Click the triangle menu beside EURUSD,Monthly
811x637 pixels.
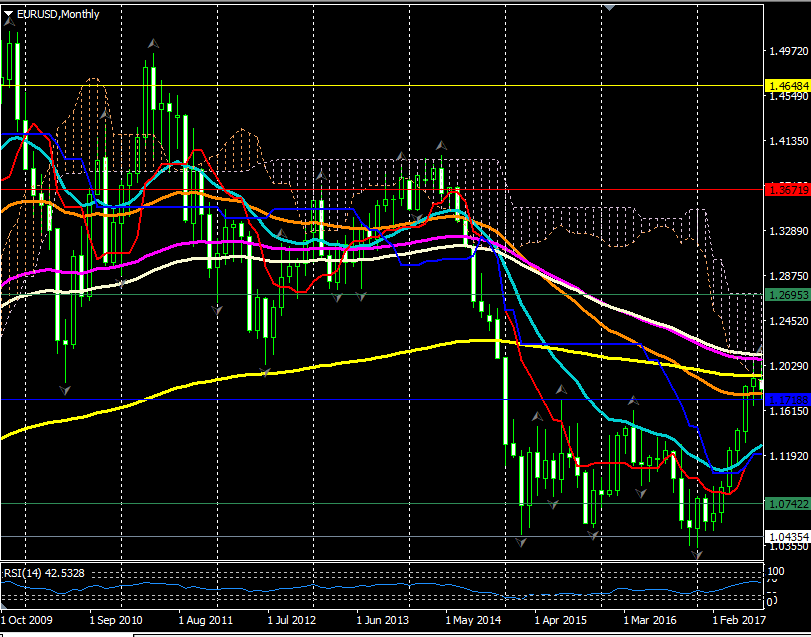(9, 13)
